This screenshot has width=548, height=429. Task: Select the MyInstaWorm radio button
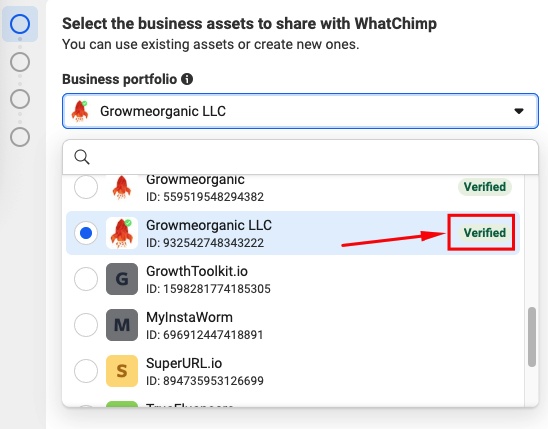click(x=86, y=325)
